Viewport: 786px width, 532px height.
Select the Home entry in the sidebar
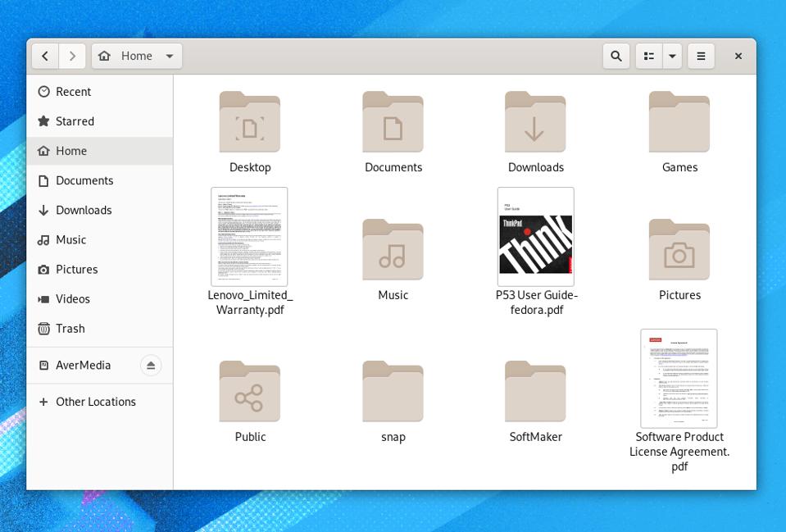tap(70, 151)
